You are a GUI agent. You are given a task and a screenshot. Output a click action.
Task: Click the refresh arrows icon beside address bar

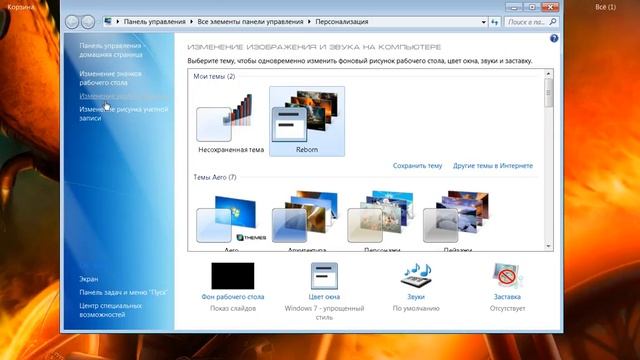coord(495,22)
